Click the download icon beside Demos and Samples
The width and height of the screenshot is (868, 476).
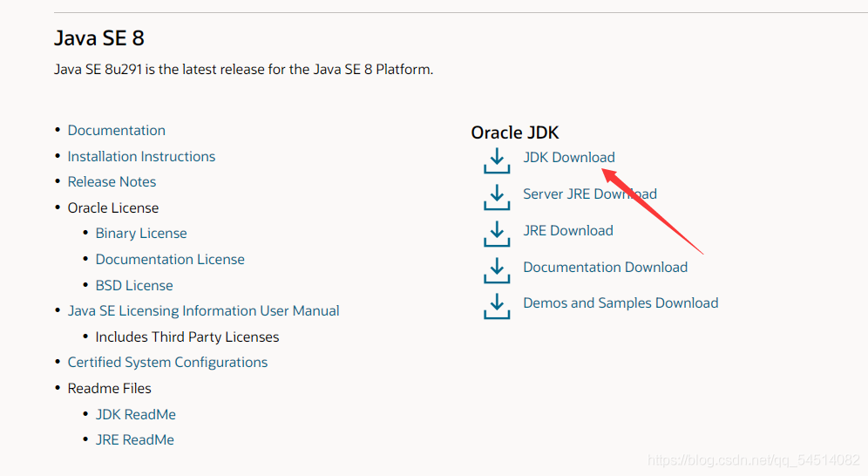click(x=497, y=306)
